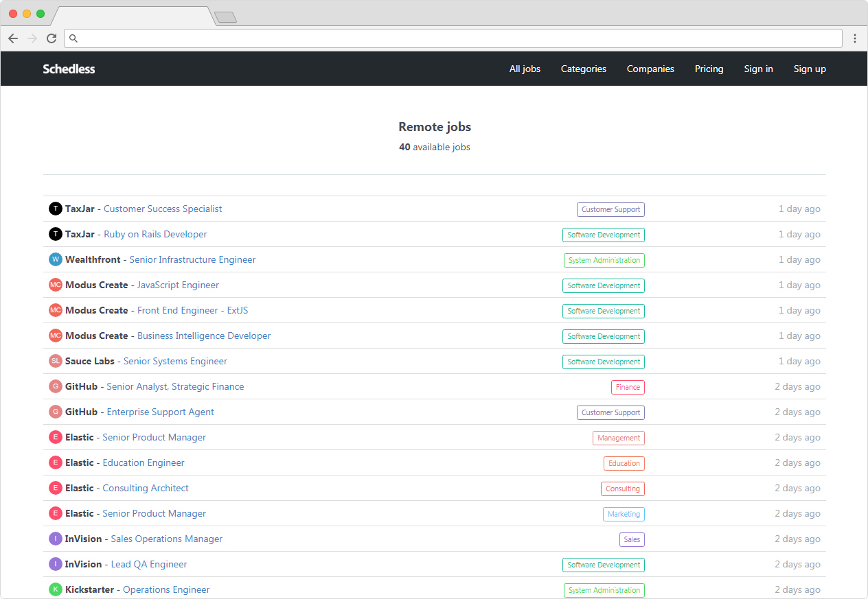Open the Categories nav item
868x599 pixels.
pos(584,69)
